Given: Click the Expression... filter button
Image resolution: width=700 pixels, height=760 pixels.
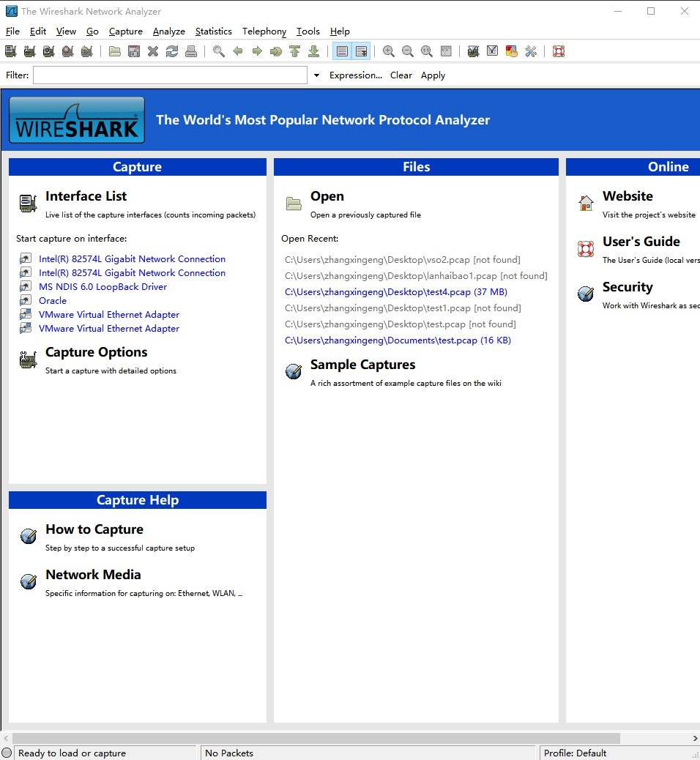Looking at the screenshot, I should (355, 75).
